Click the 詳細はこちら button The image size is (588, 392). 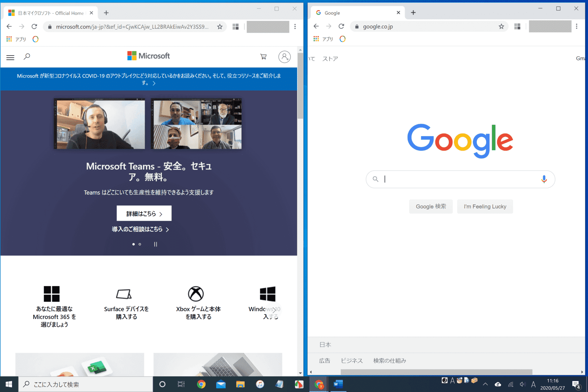[144, 213]
